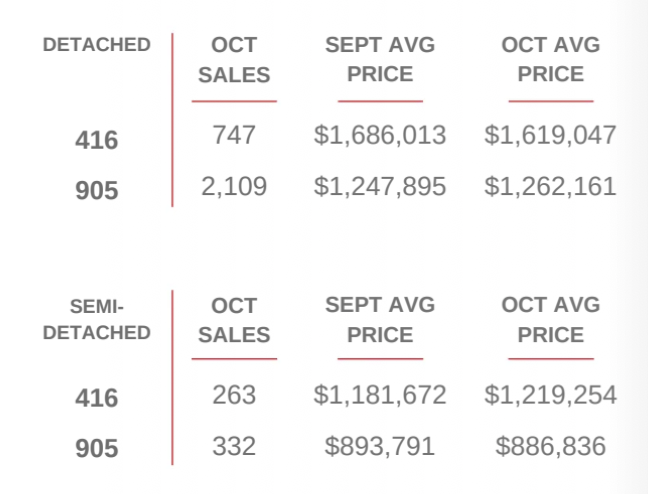648x494 pixels.
Task: Click the $1,686,013 price value
Action: 380,135
